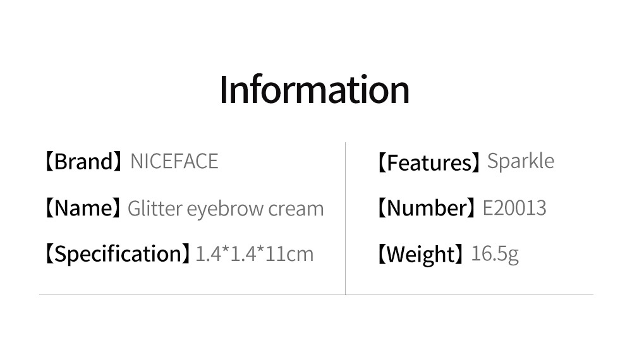Select the Weight label
The height and width of the screenshot is (364, 632).
click(420, 255)
